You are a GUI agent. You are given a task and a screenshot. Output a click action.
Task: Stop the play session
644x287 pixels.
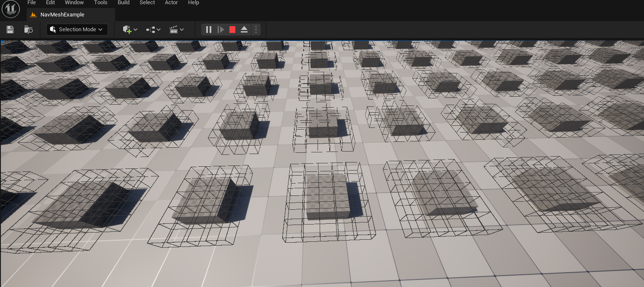[232, 30]
